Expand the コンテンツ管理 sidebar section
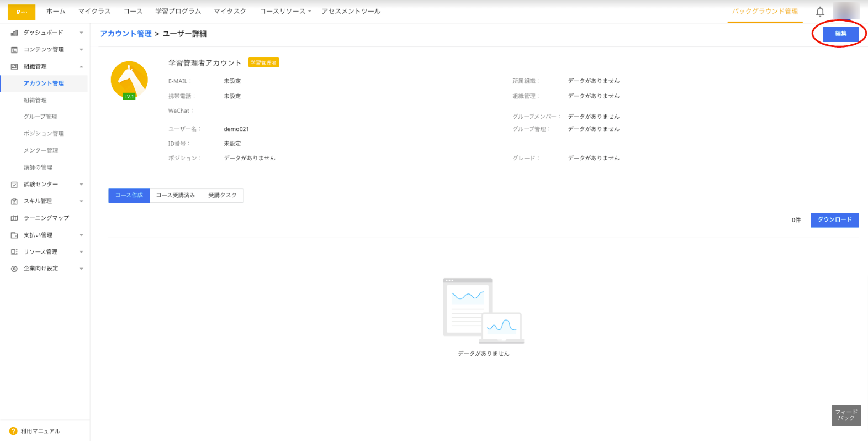The image size is (868, 441). (x=81, y=50)
